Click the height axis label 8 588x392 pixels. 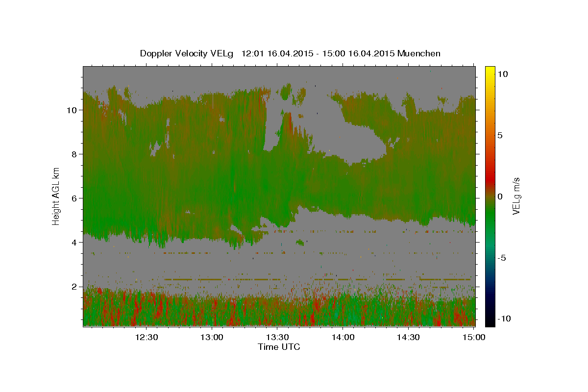(x=74, y=154)
